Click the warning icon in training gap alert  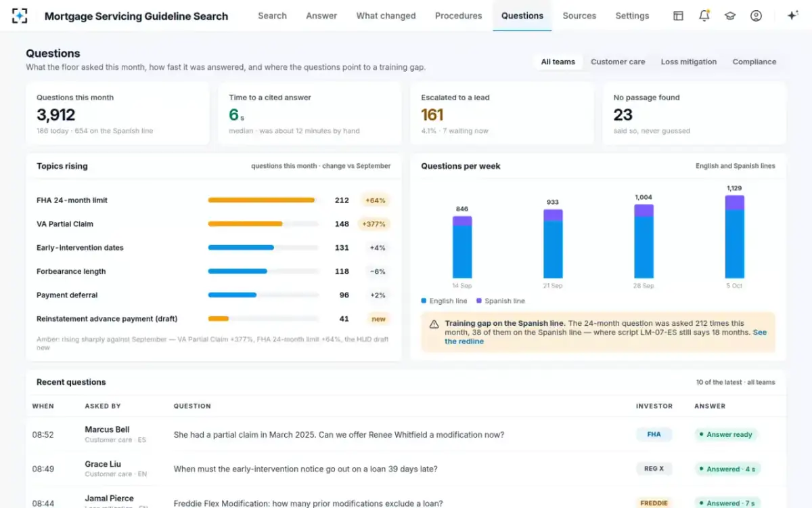coord(434,324)
